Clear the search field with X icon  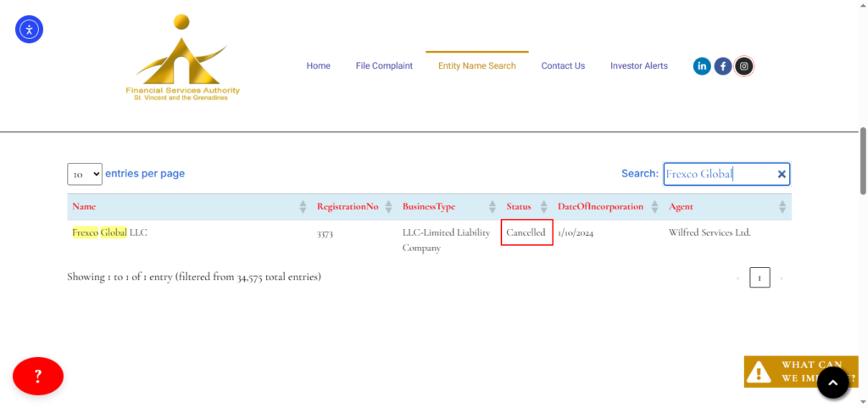782,174
